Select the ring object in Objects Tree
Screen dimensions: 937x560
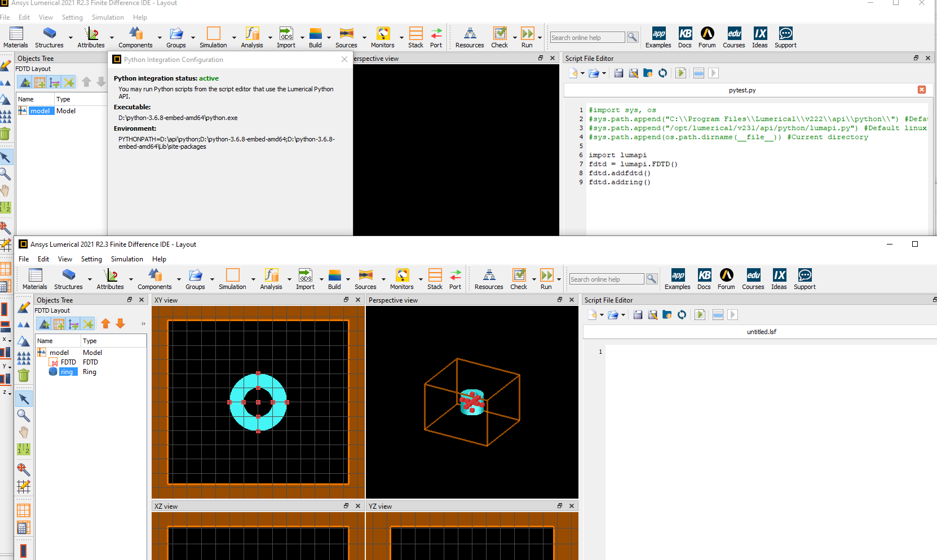(x=67, y=372)
